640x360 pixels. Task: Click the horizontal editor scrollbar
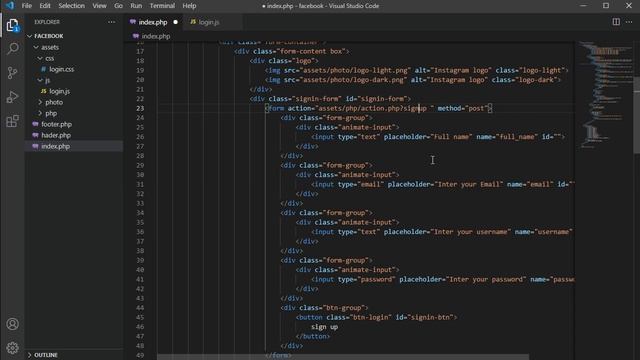343,357
